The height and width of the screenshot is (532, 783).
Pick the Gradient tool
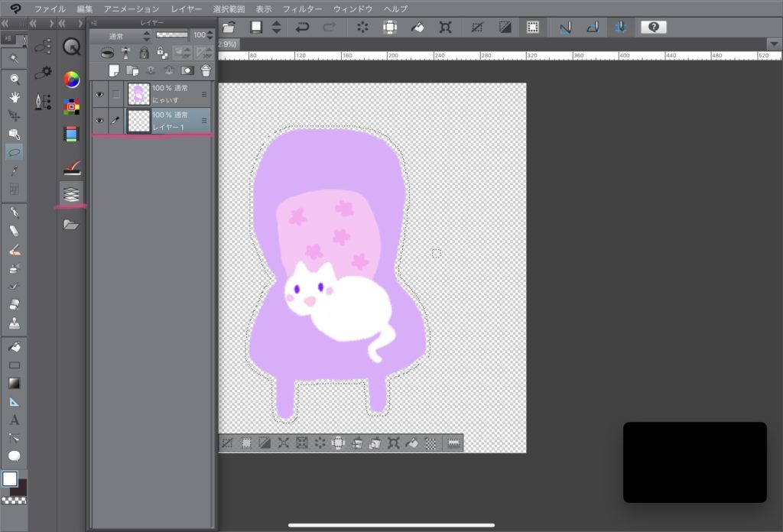pos(14,383)
